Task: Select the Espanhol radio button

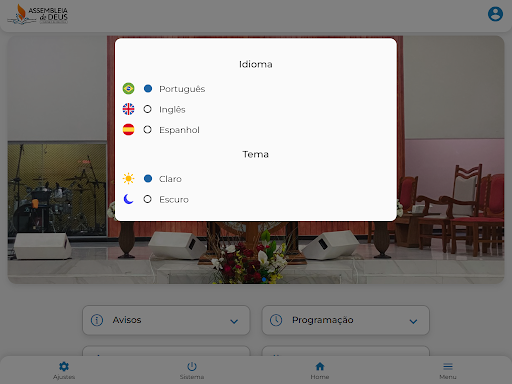Action: [148, 129]
